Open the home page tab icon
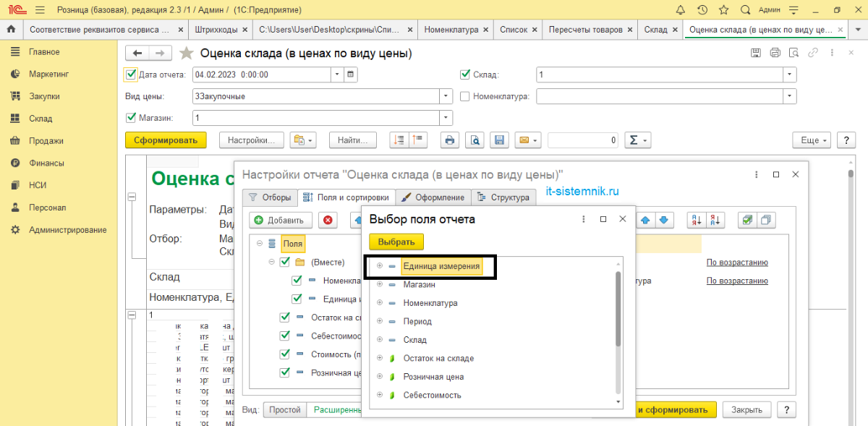868x426 pixels. pos(11,30)
